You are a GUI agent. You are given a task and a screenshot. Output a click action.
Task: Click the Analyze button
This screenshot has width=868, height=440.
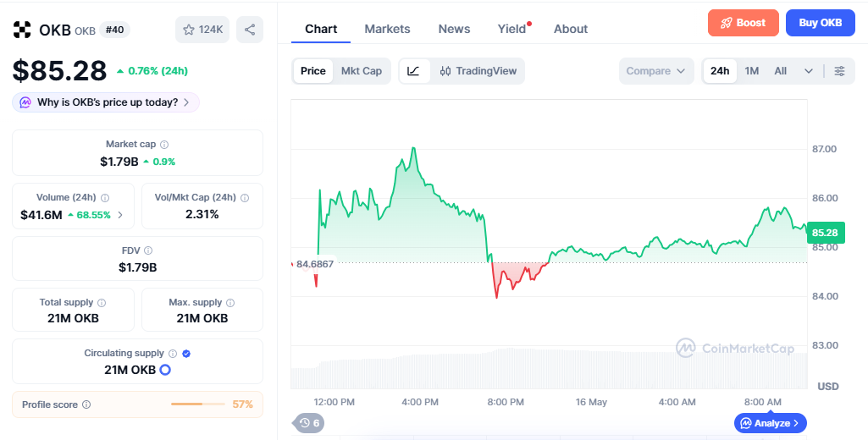tap(770, 423)
